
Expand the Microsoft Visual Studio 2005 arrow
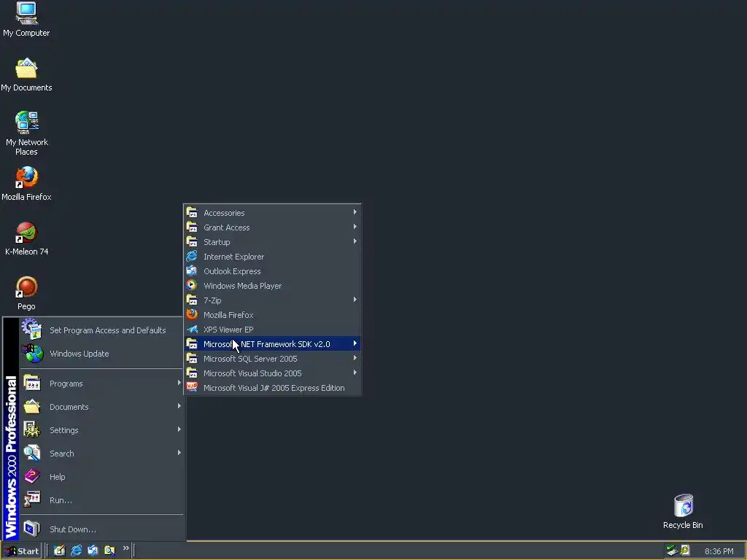pos(355,373)
